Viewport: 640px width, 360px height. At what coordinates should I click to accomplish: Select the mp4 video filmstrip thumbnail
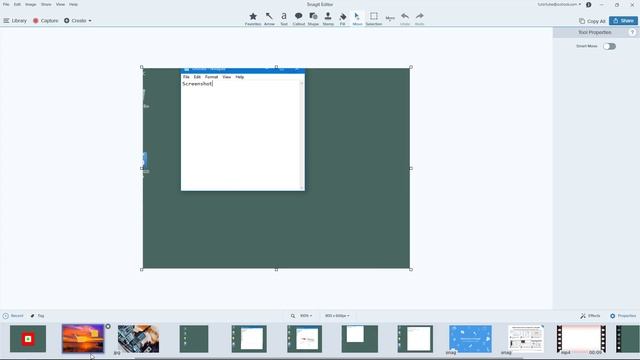[581, 339]
